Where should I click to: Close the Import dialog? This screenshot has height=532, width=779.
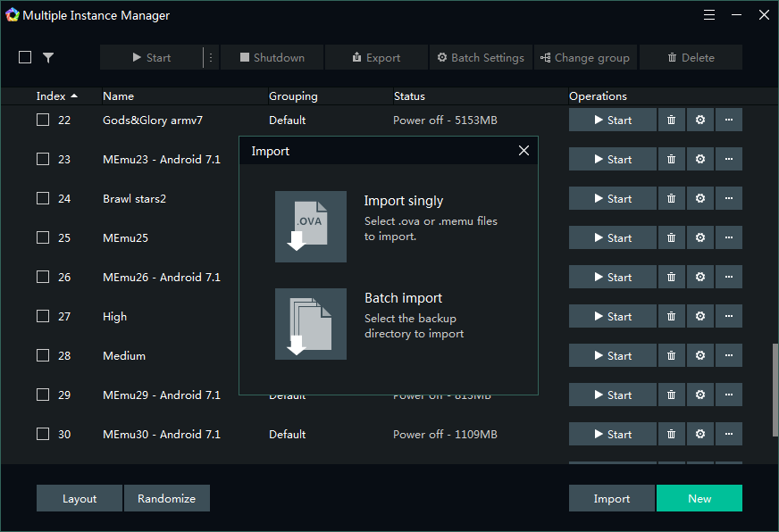524,151
